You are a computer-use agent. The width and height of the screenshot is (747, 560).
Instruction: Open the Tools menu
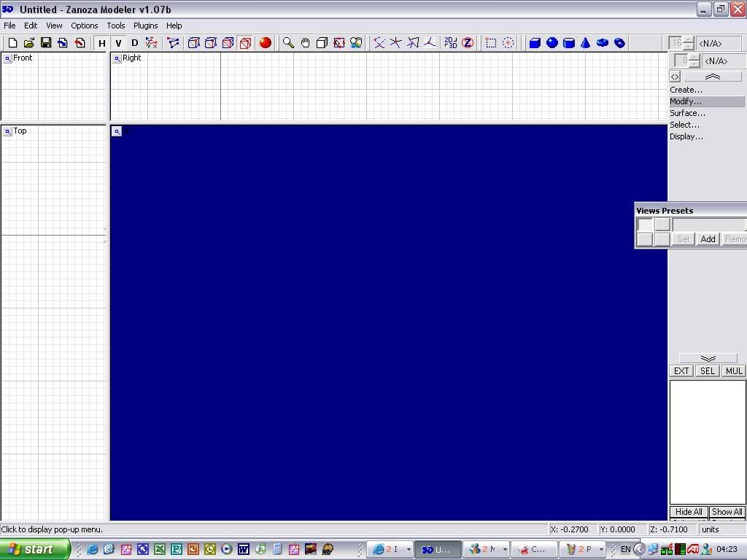coord(116,26)
